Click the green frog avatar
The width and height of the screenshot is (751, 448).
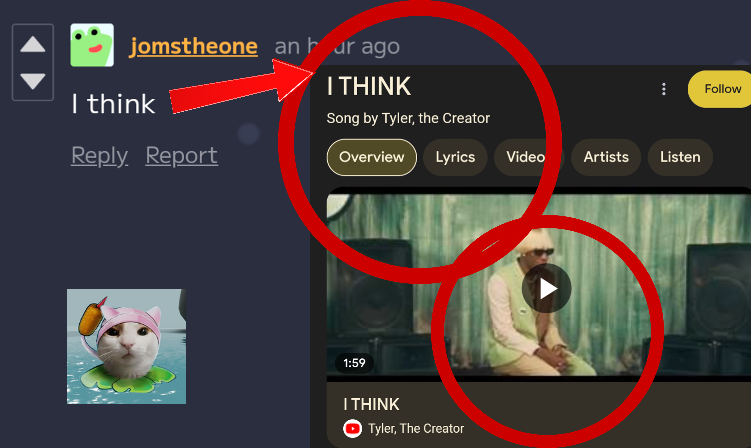tap(92, 45)
